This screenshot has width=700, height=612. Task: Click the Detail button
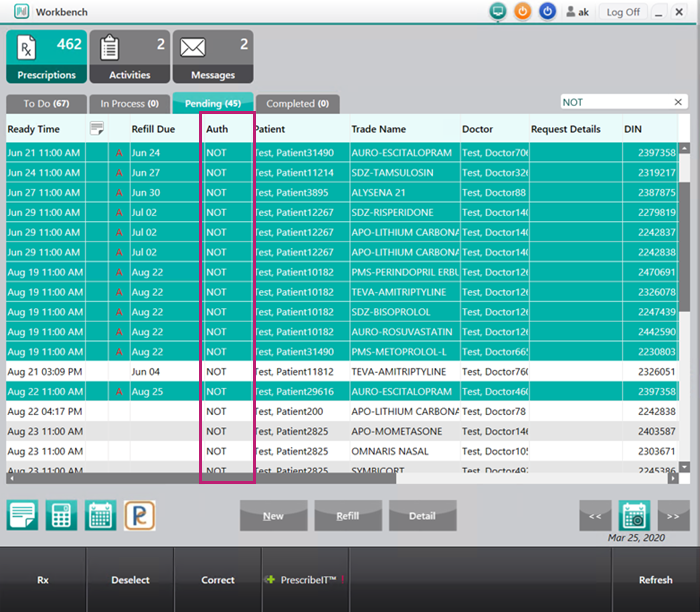(x=422, y=516)
